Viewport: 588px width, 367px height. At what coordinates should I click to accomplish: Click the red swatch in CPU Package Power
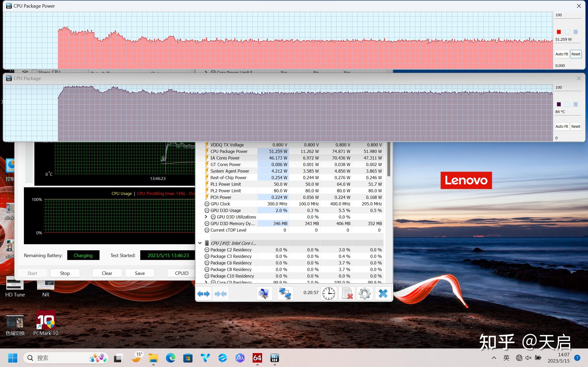point(559,32)
